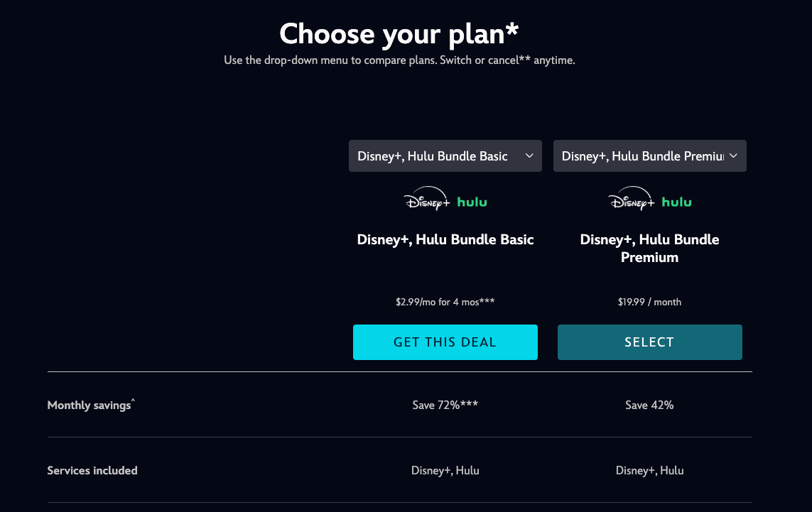Click the Services included row label
Viewport: 812px width, 512px height.
[x=92, y=470]
